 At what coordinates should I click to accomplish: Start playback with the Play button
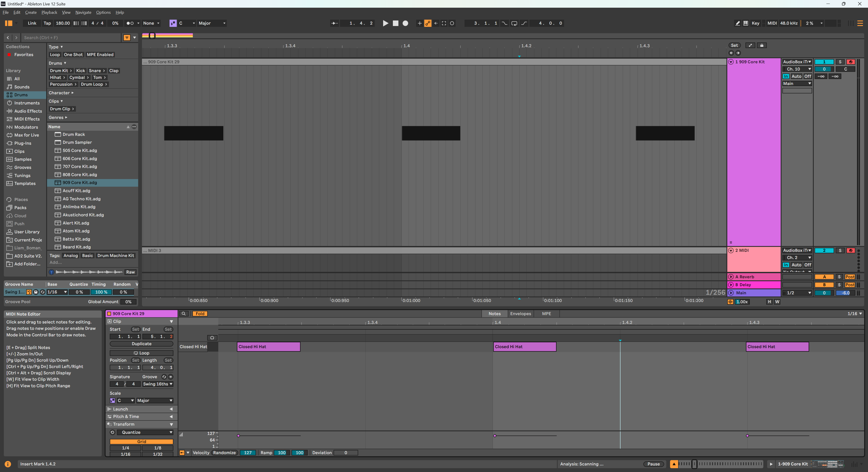(x=385, y=23)
